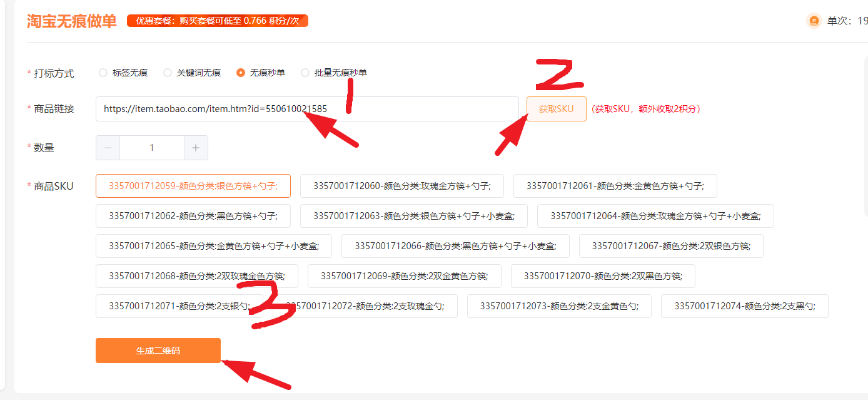Decrease quantity with the minus button

108,148
